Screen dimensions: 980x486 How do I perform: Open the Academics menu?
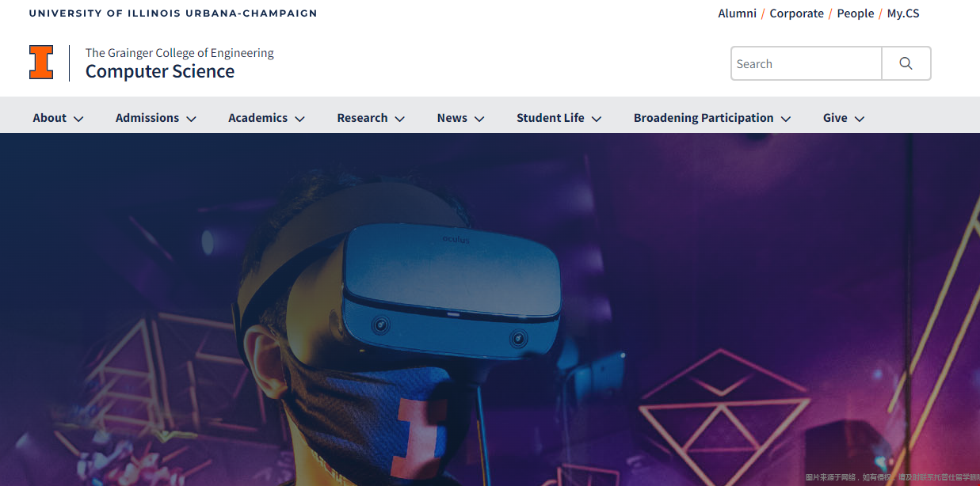tap(257, 118)
